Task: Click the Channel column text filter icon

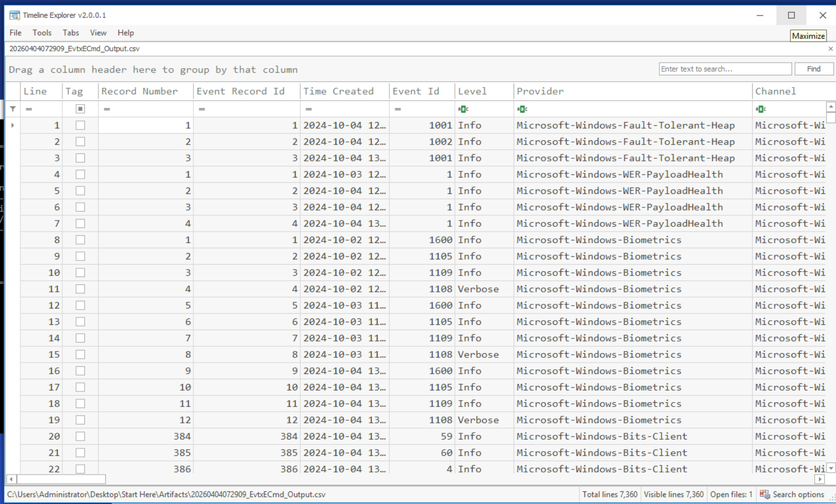Action: pyautogui.click(x=761, y=109)
